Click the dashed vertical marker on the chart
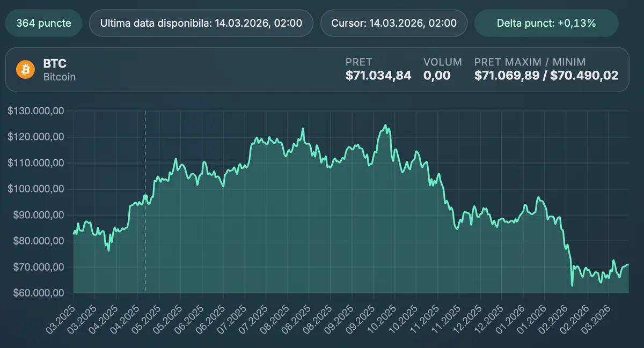 (145, 201)
